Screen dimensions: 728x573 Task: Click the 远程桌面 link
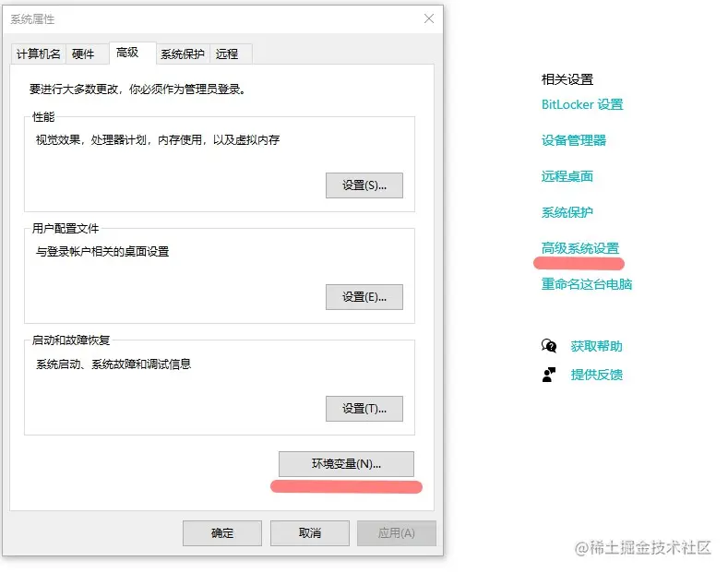tap(567, 176)
